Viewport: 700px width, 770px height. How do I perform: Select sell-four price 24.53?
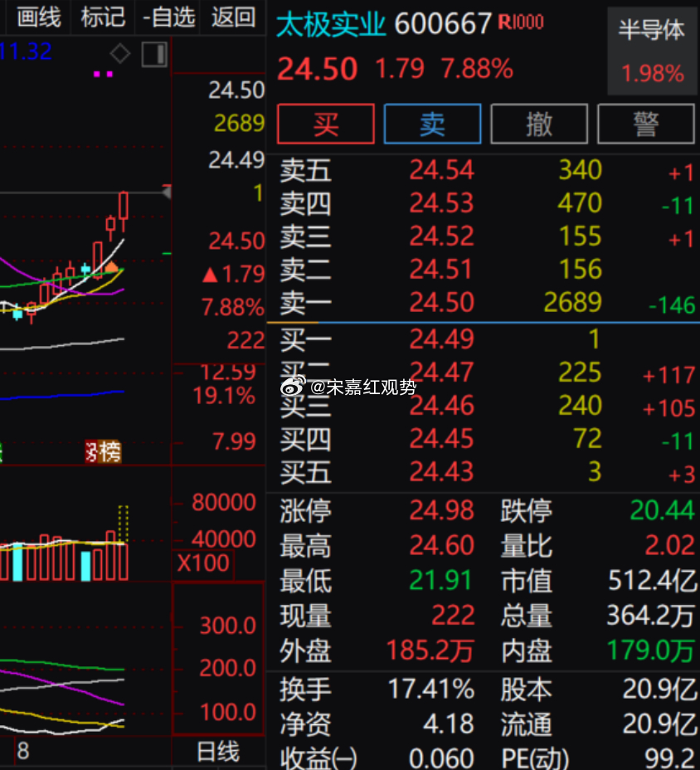[x=441, y=202]
